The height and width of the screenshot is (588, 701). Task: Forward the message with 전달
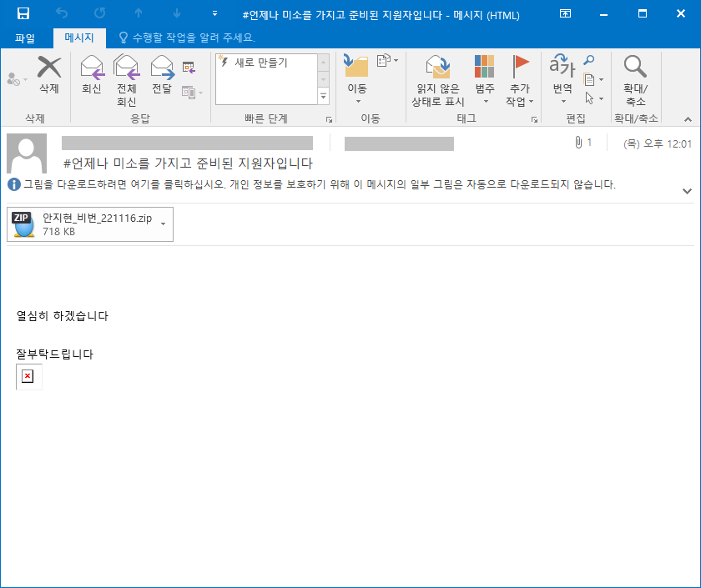[162, 74]
